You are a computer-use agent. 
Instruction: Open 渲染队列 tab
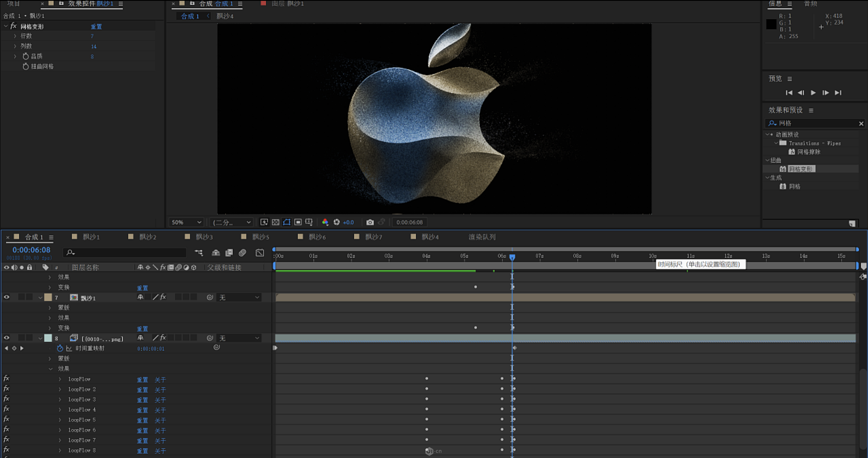tap(482, 237)
